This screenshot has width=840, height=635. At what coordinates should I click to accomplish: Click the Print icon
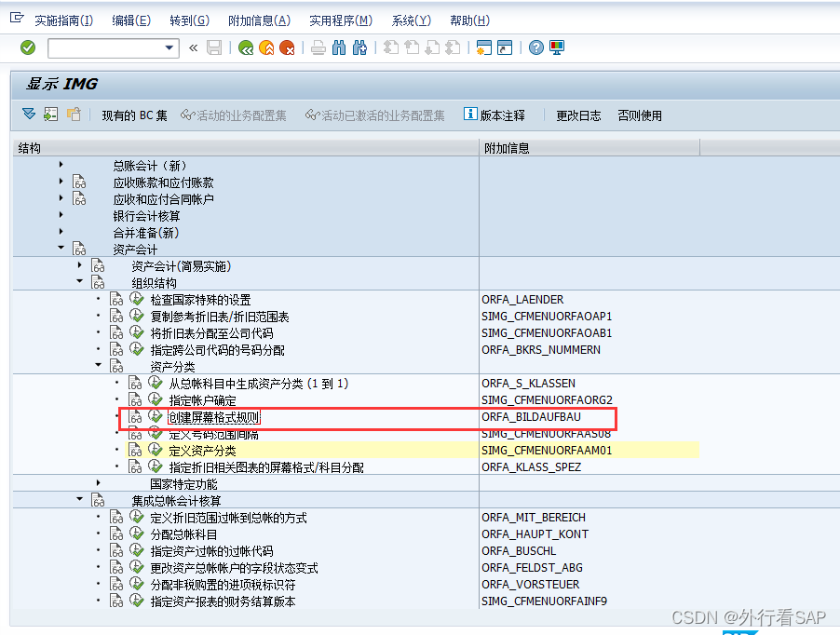pos(317,47)
